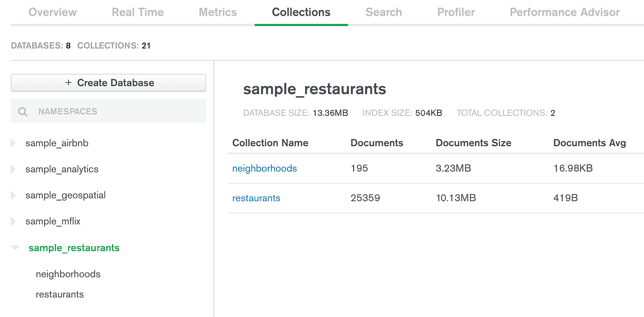Click the 16.98KB average cell
The image size is (644, 317).
pyautogui.click(x=573, y=168)
